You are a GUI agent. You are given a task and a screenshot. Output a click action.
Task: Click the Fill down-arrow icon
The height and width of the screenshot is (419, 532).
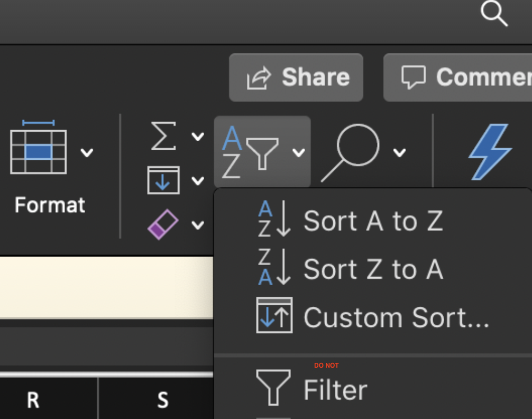(163, 180)
